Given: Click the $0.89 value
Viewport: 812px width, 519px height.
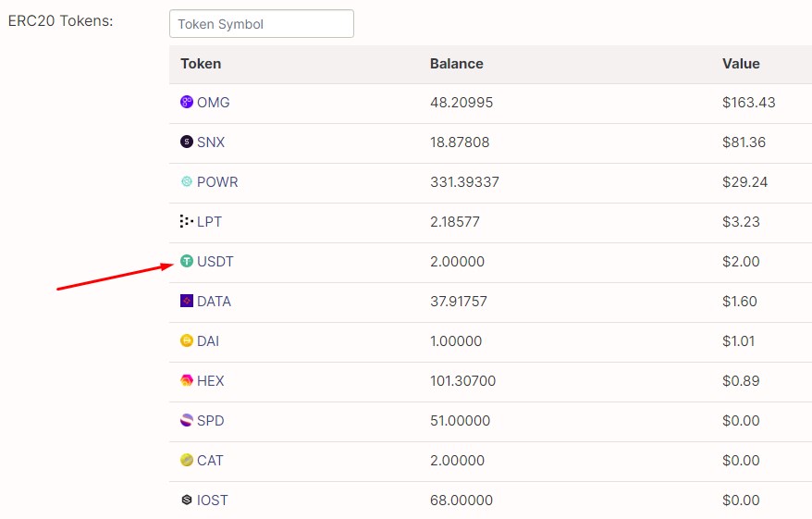Looking at the screenshot, I should click(x=741, y=381).
